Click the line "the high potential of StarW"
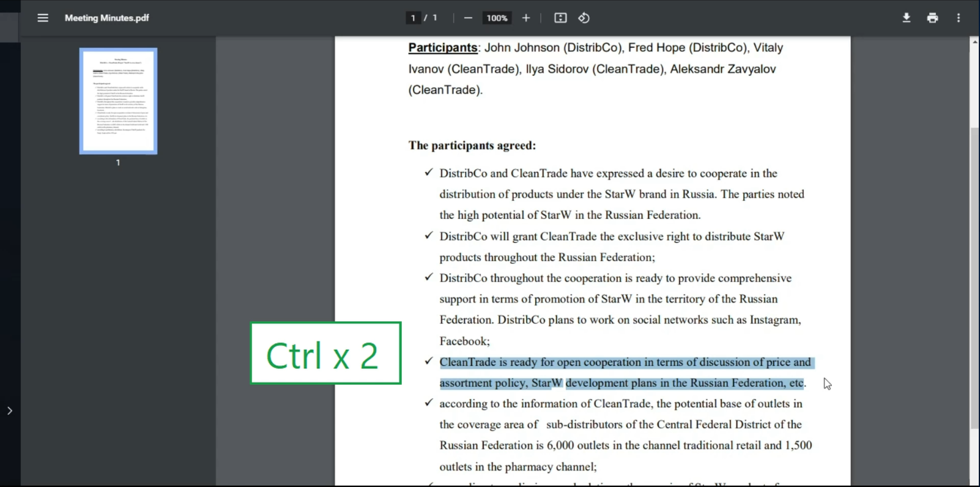The width and height of the screenshot is (980, 487). coord(570,215)
